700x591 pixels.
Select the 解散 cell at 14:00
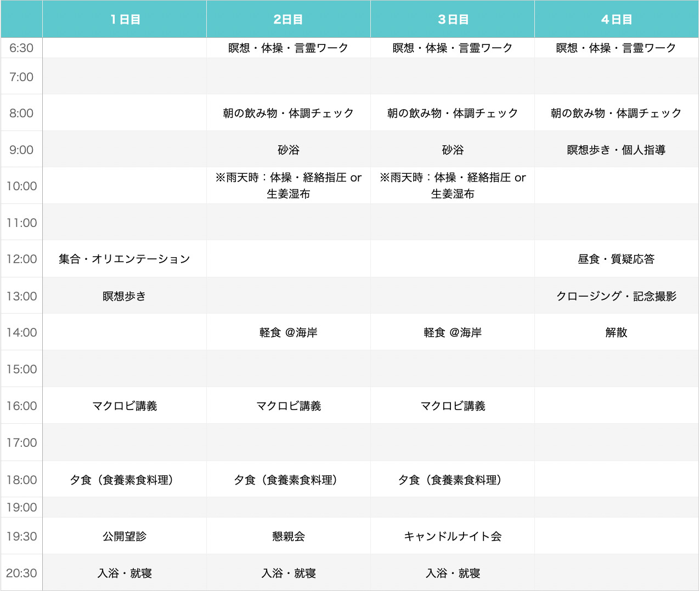coord(616,332)
